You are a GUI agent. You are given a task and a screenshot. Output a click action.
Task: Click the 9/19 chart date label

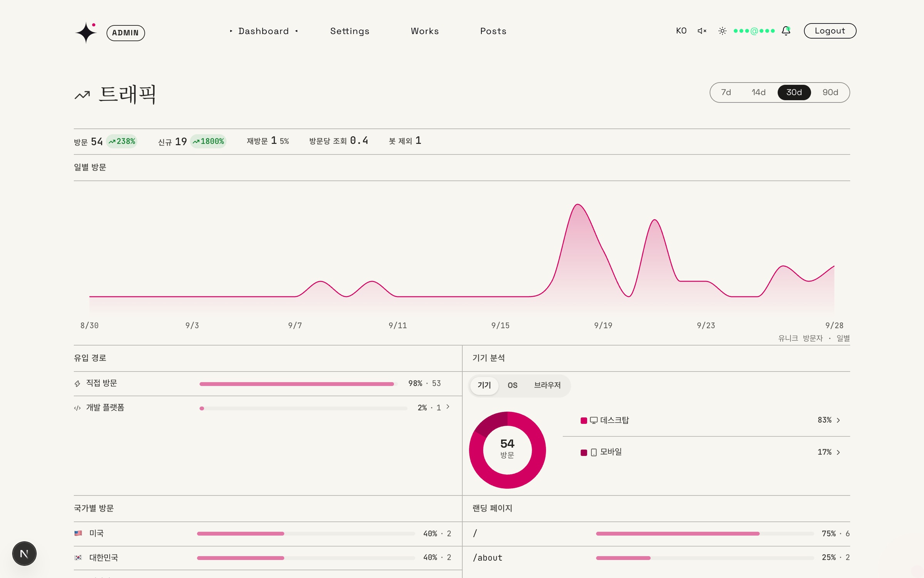point(603,326)
